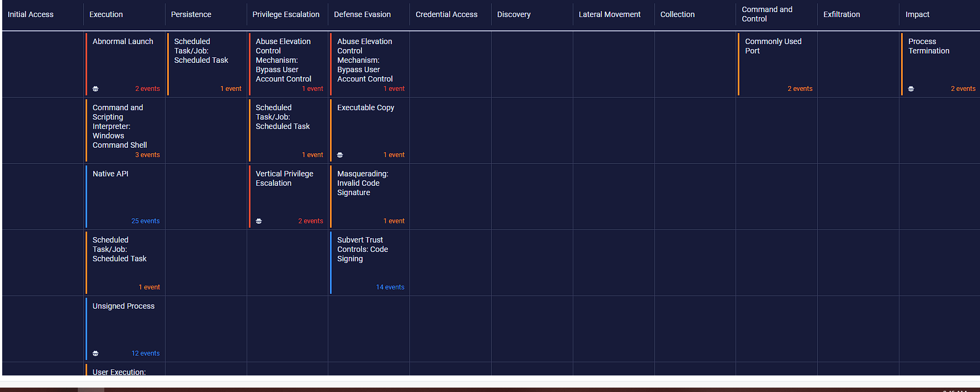Open 3 events in Windows Command Shell card

(x=147, y=155)
